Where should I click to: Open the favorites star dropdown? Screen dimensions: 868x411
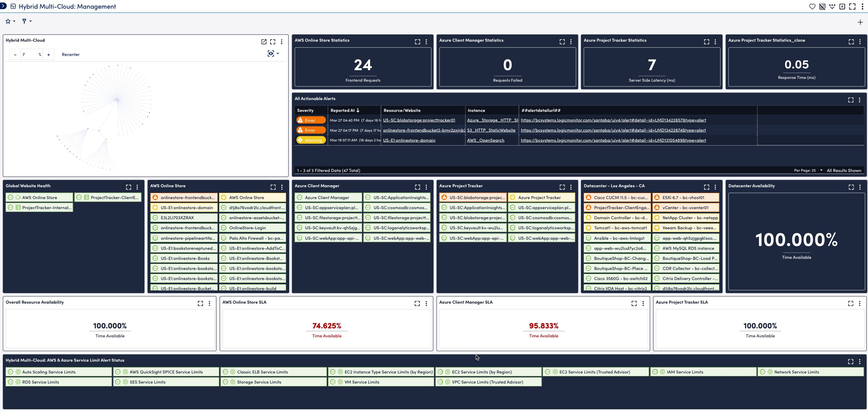coord(10,21)
